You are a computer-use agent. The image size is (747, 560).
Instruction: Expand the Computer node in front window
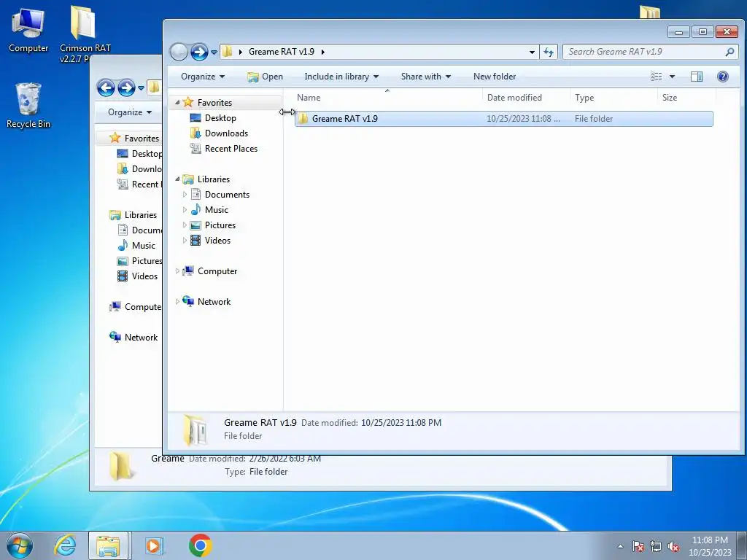pos(177,271)
